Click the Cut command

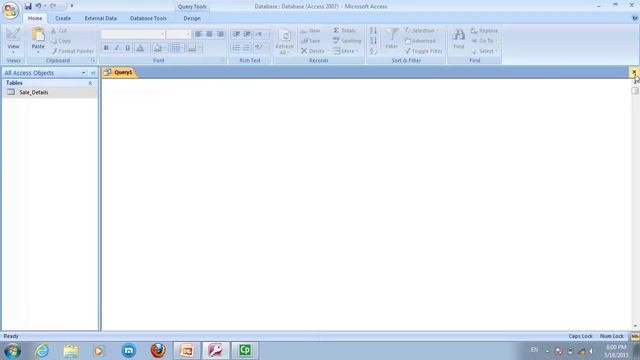[59, 31]
